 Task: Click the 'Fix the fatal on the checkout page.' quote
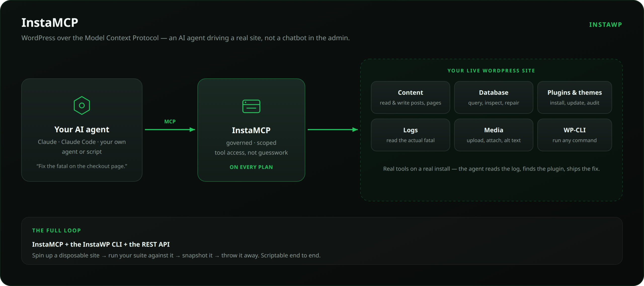82,166
